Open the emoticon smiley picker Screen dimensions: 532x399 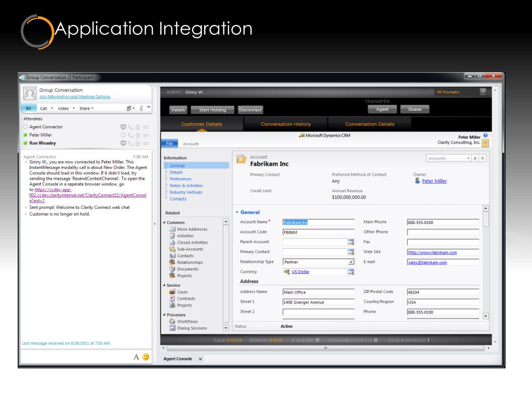(x=145, y=357)
